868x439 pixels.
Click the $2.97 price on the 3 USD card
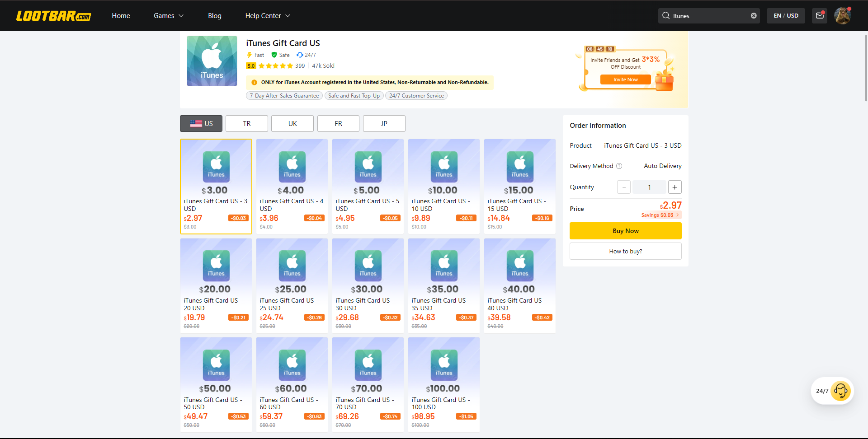click(x=193, y=218)
